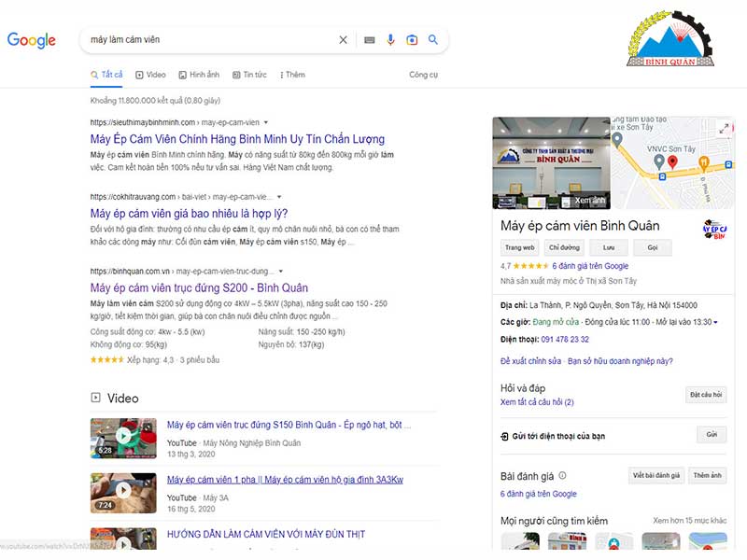Screen dimensions: 747x560
Task: Click Đề xuất chỉnh sửa link
Action: coord(530,361)
